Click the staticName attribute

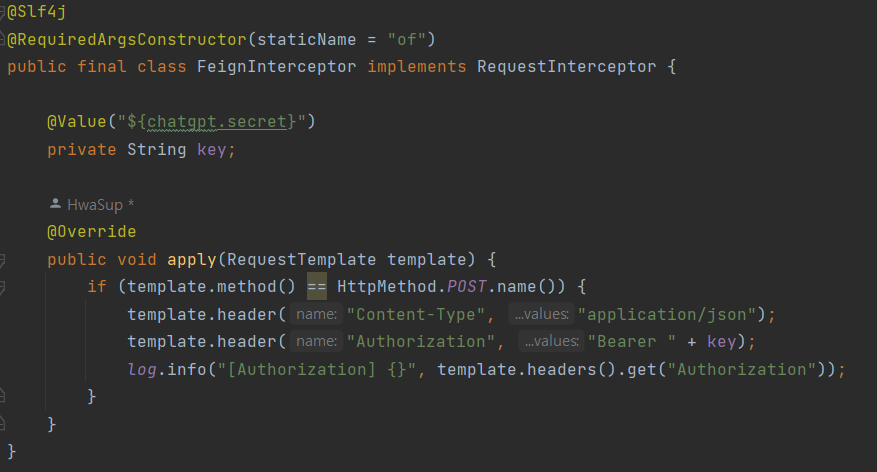coord(307,40)
